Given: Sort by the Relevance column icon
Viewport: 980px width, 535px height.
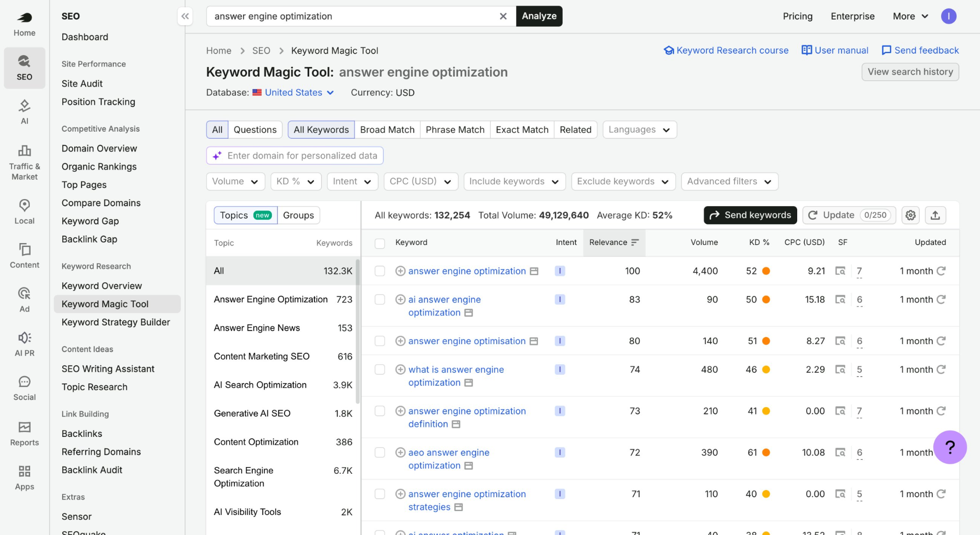Looking at the screenshot, I should [x=635, y=243].
